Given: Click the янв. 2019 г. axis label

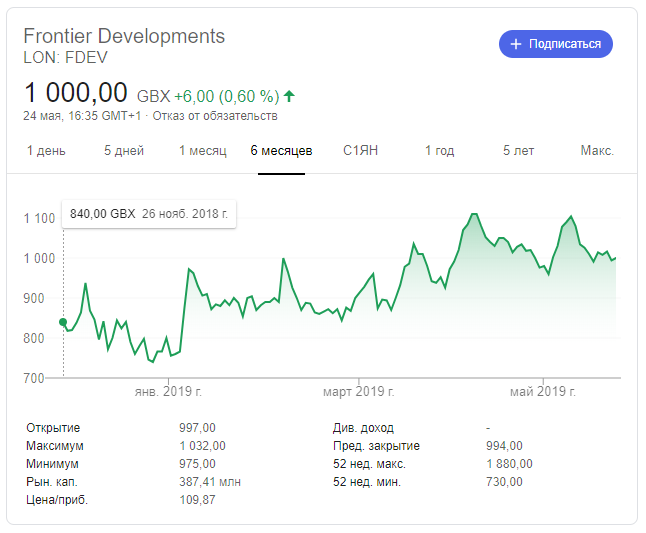Looking at the screenshot, I should coord(168,391).
